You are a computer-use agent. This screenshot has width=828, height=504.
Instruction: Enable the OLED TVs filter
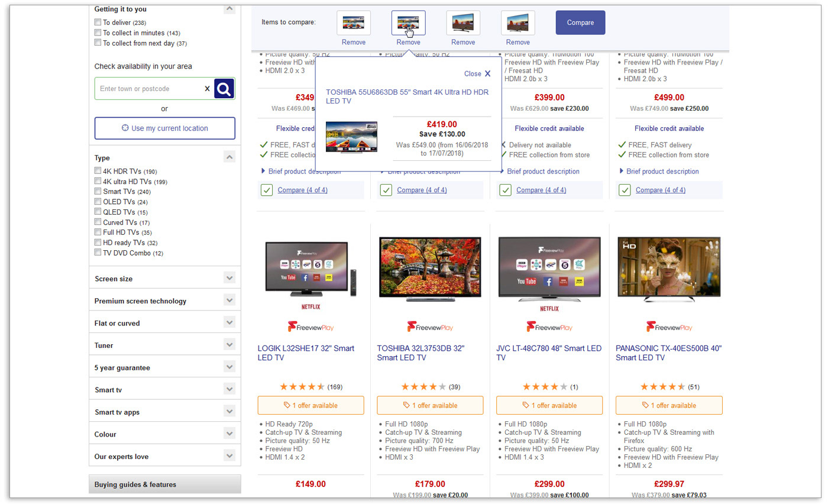coord(98,201)
